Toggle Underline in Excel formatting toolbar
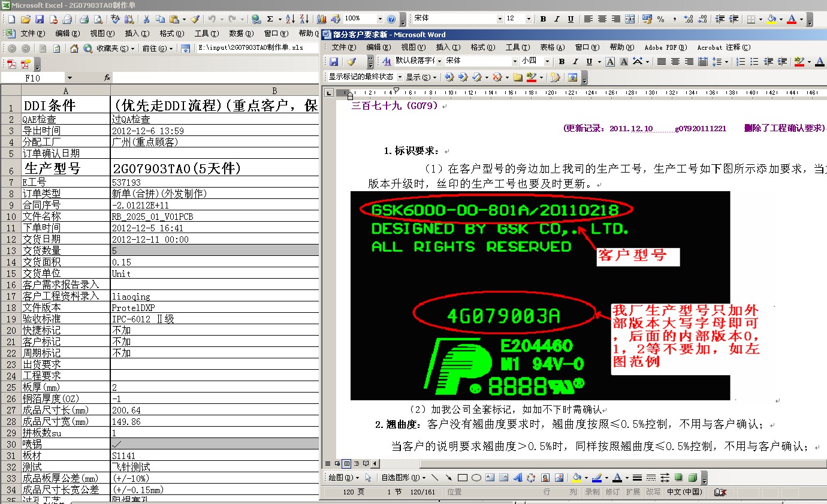Viewport: 827px width, 504px height. [x=571, y=19]
